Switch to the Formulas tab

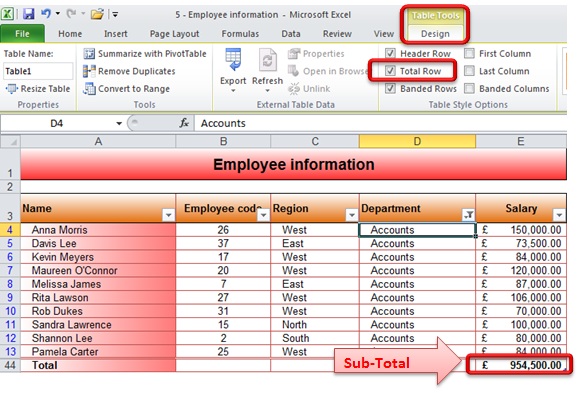(x=240, y=34)
